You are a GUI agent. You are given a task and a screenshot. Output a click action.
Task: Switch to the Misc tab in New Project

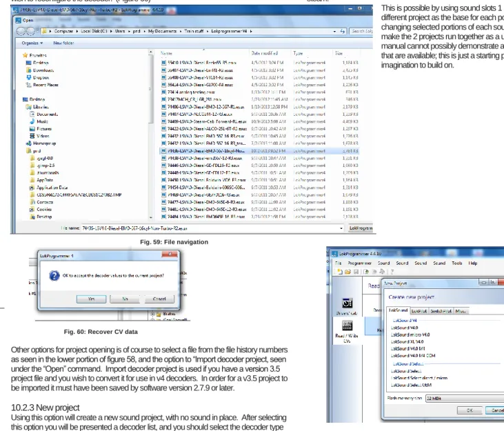point(461,311)
